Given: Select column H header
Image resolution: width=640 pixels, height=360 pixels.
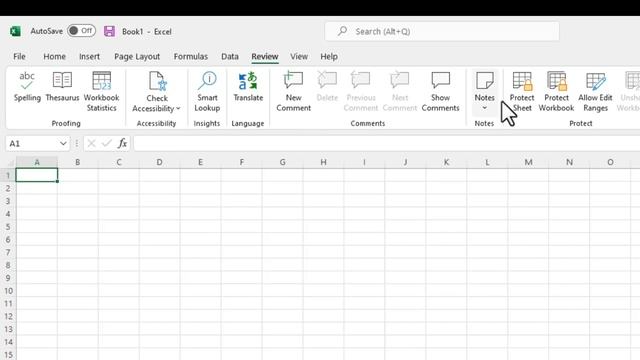Looking at the screenshot, I should pos(323,162).
